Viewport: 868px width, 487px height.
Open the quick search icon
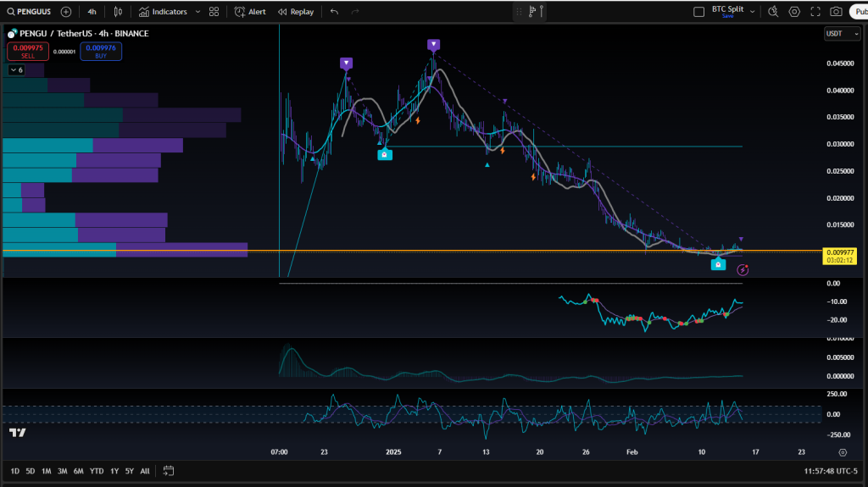[773, 12]
